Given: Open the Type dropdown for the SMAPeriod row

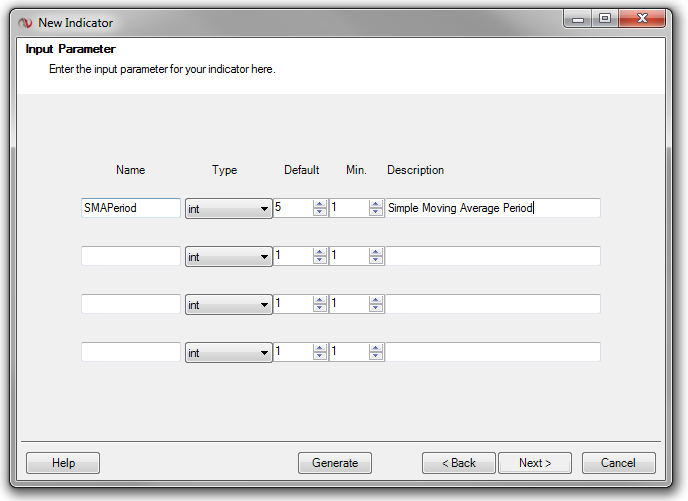Looking at the screenshot, I should pos(229,208).
